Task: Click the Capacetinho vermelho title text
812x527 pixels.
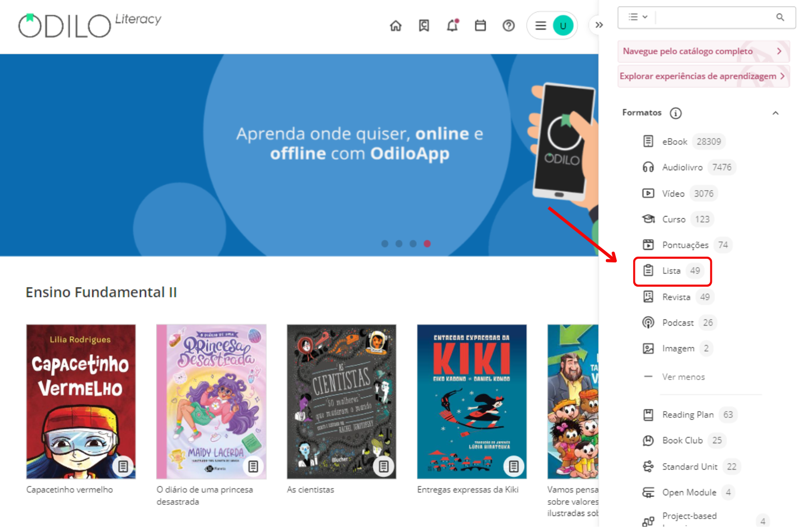Action: tap(70, 490)
